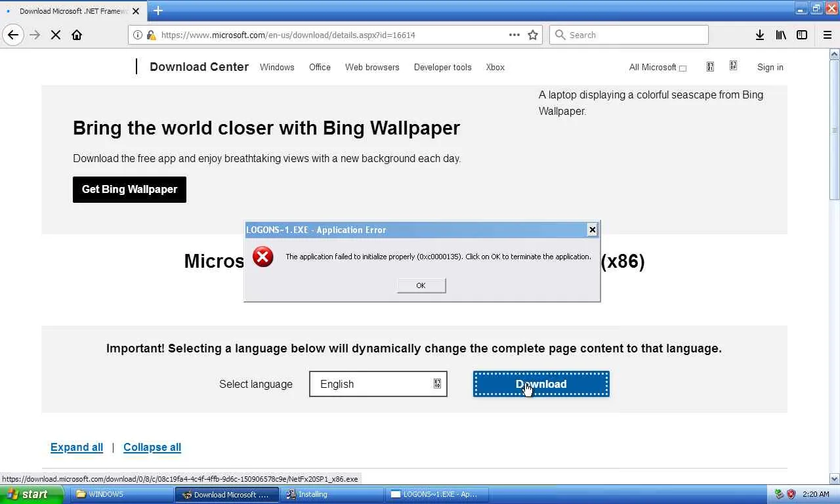Open the Firefox hamburger menu
Viewport: 840px width, 504px height.
pos(827,35)
